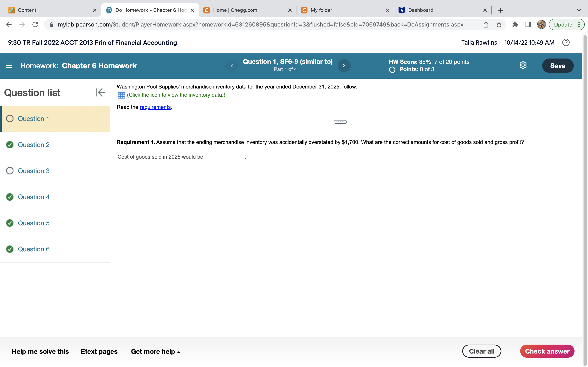Open homework settings gear icon
This screenshot has width=588, height=367.
point(523,65)
